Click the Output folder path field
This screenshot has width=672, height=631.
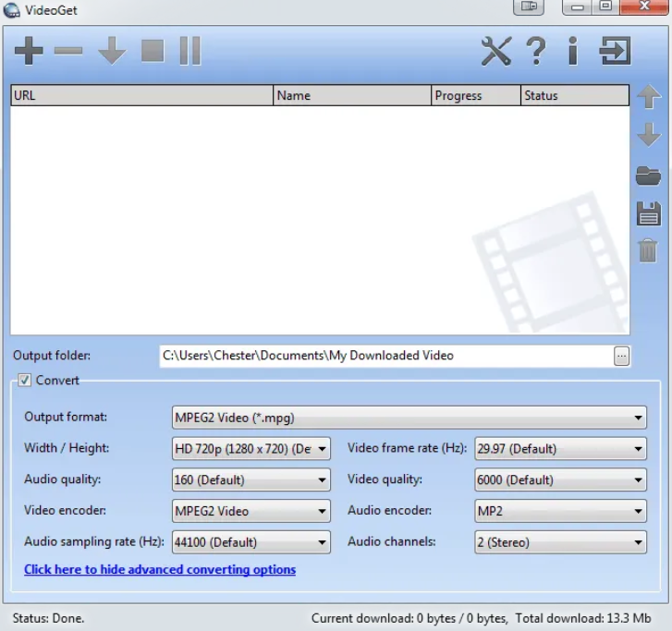point(386,356)
